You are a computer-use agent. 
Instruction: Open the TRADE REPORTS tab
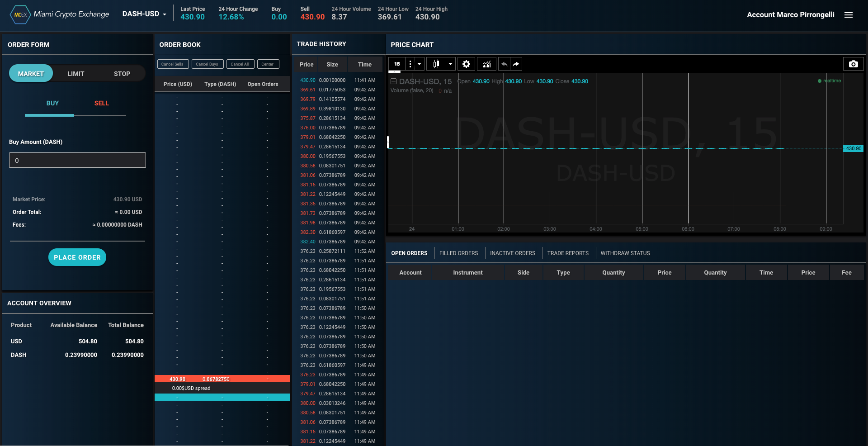coord(568,253)
